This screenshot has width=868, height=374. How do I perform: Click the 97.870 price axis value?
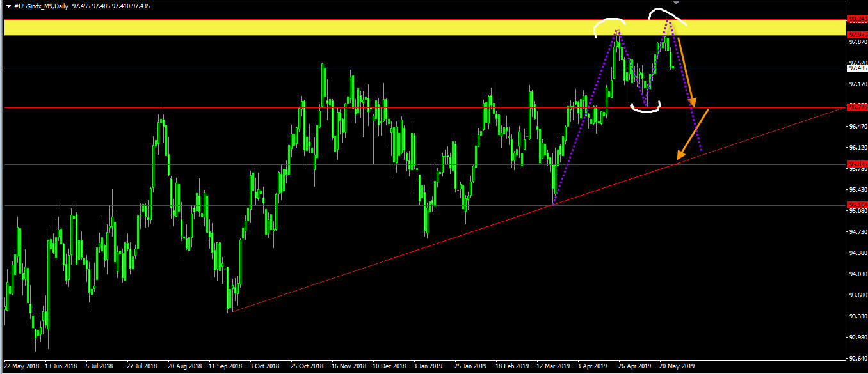click(x=857, y=42)
